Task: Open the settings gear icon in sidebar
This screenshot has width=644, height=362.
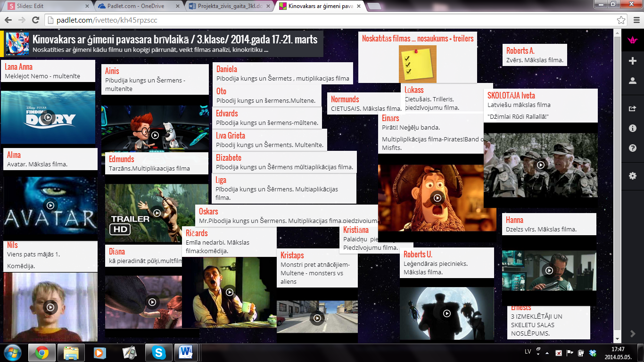Action: (x=633, y=176)
